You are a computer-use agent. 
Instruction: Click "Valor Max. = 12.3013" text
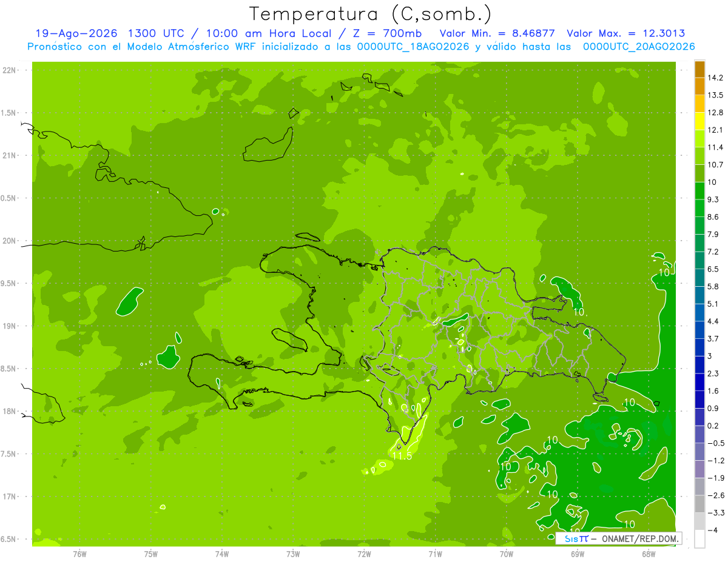626,34
